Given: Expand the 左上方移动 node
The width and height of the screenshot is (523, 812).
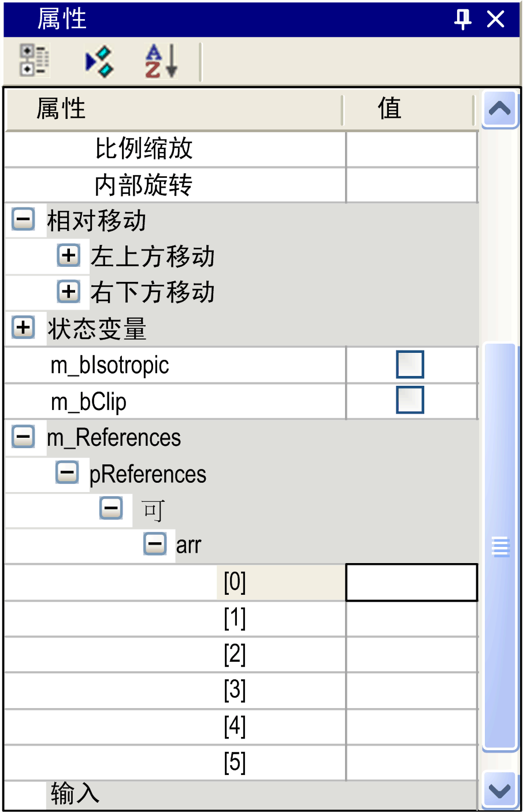Looking at the screenshot, I should coord(68,255).
